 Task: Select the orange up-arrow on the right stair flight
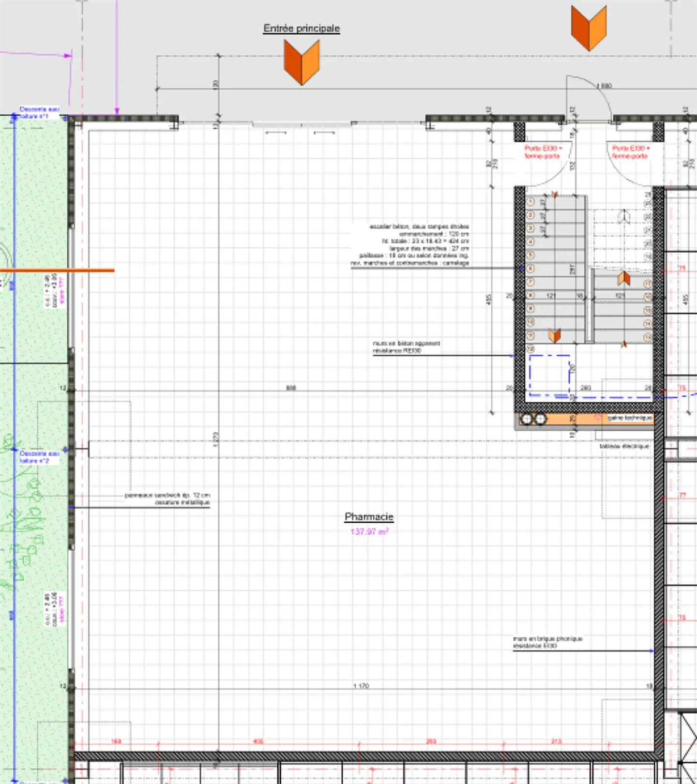pyautogui.click(x=624, y=278)
